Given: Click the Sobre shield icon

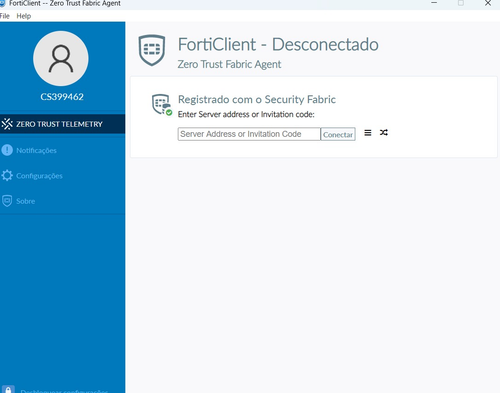Looking at the screenshot, I should 7,201.
